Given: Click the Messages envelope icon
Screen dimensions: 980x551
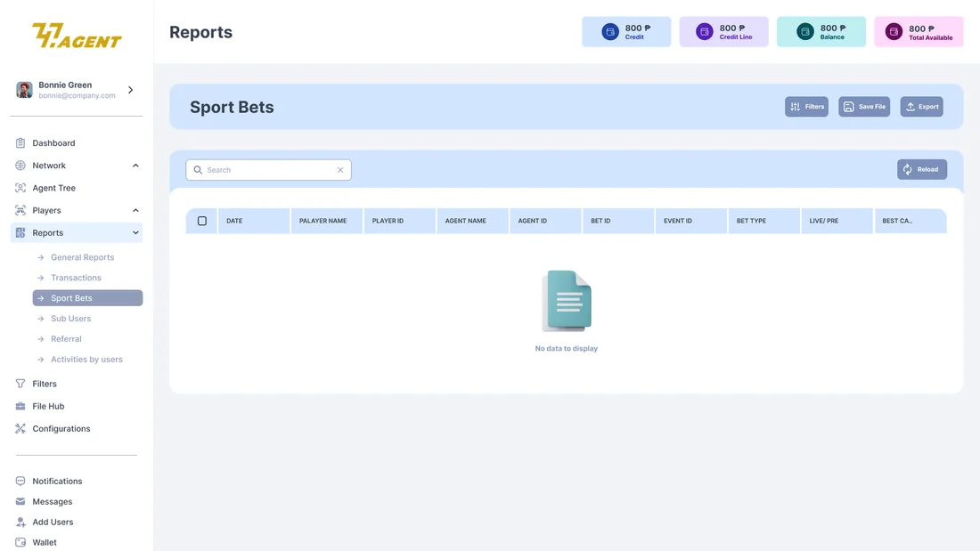Looking at the screenshot, I should pyautogui.click(x=20, y=502).
